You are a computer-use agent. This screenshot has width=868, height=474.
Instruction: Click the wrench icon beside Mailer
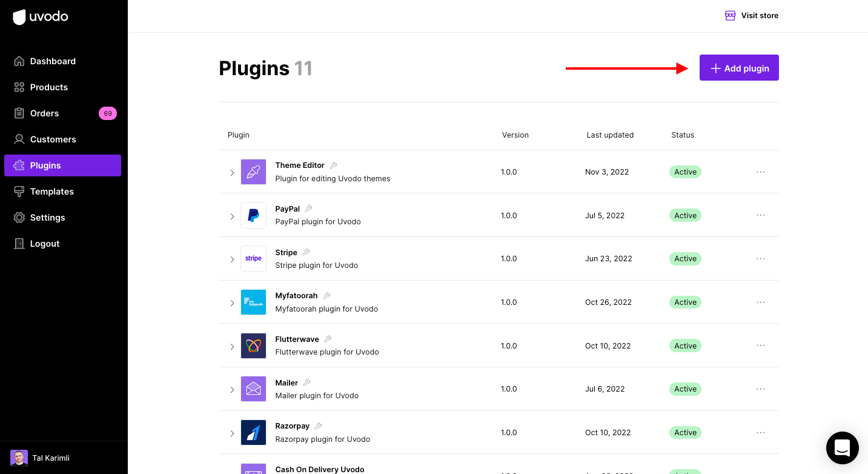pyautogui.click(x=306, y=382)
